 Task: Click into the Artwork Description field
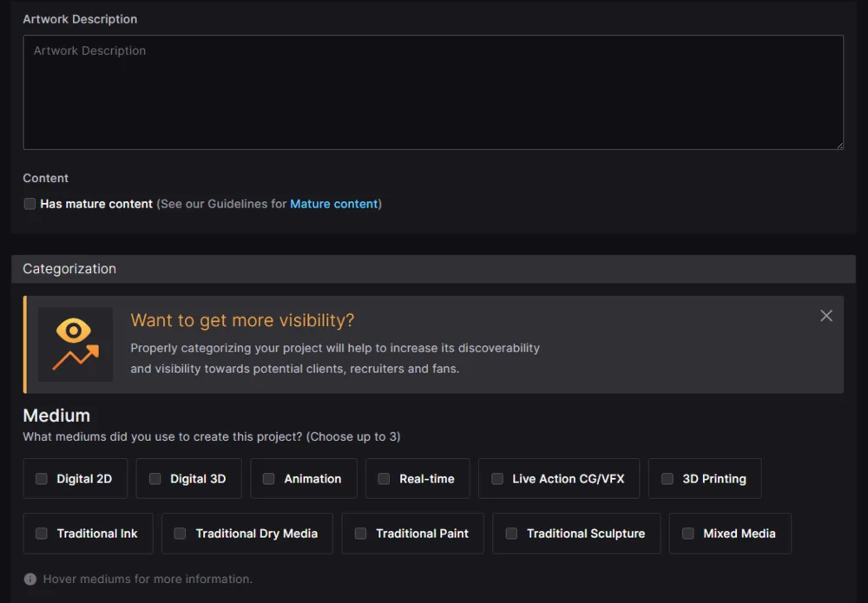tap(432, 92)
